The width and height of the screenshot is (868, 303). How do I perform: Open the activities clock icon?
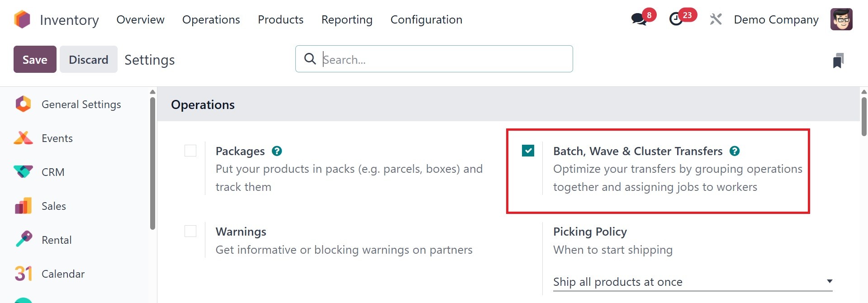click(676, 19)
